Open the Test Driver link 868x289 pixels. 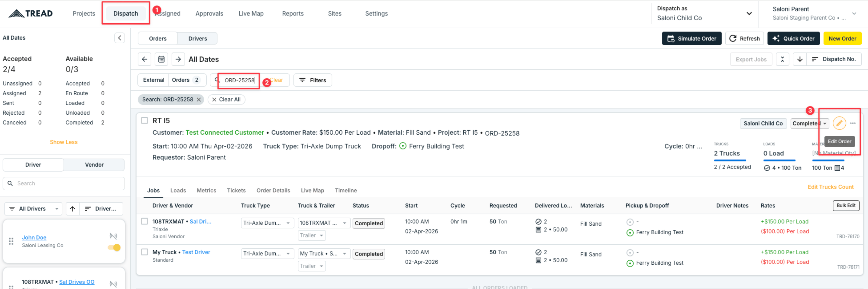point(196,252)
